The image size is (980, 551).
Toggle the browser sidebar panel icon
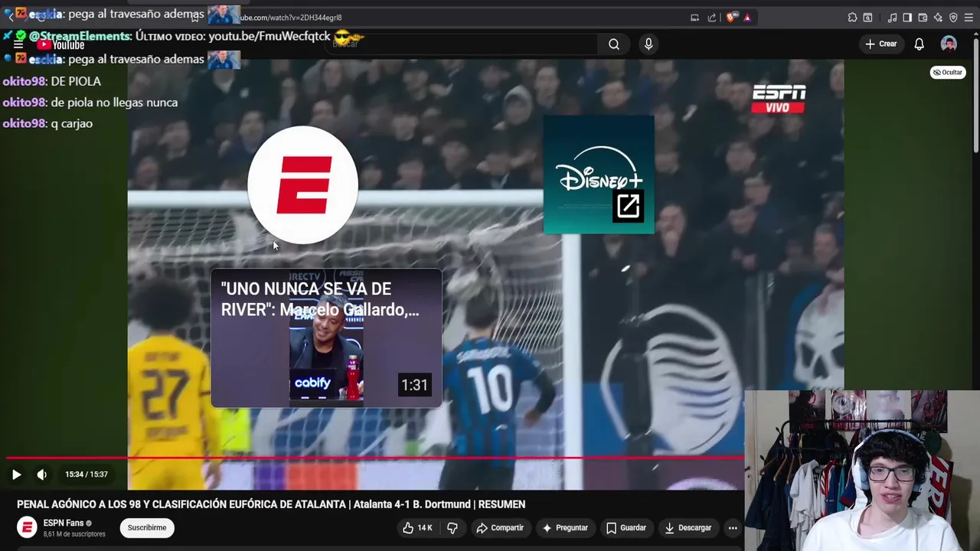pyautogui.click(x=907, y=18)
